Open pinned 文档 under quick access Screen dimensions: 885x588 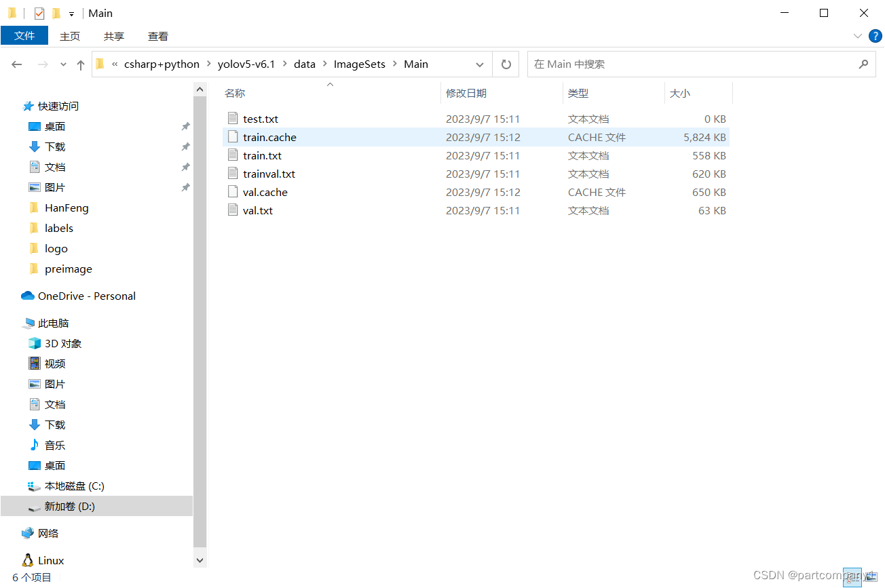pos(55,167)
